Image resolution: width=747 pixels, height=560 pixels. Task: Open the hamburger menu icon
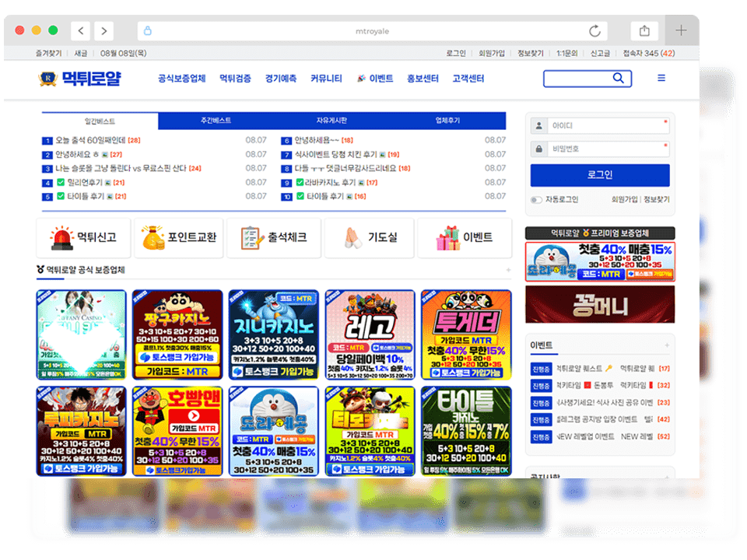point(661,78)
